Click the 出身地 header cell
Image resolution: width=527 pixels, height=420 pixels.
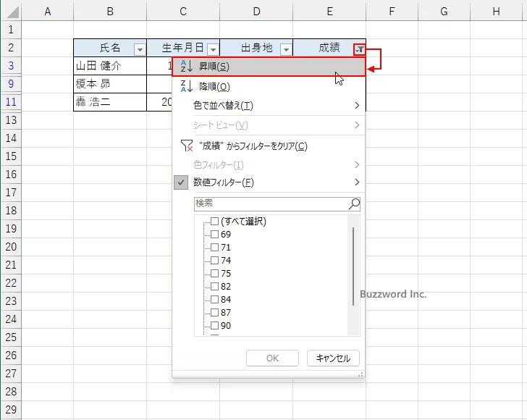[256, 48]
